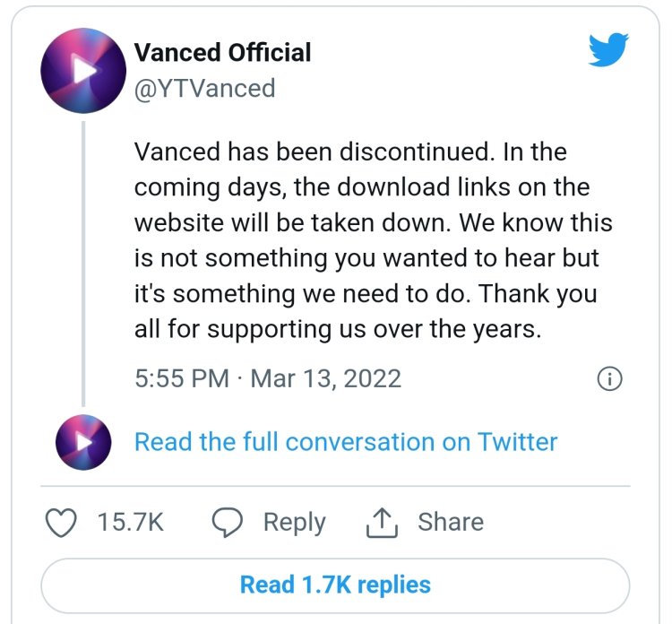The image size is (672, 624).
Task: Open the 5:55 PM Mar 13, 2022 timestamp
Action: 268,378
